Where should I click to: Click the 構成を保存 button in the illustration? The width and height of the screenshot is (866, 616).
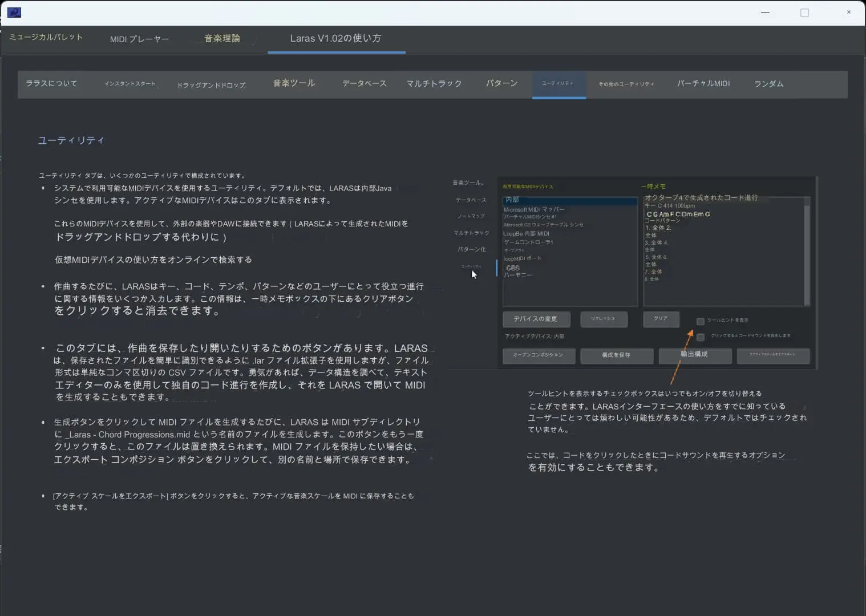click(617, 355)
